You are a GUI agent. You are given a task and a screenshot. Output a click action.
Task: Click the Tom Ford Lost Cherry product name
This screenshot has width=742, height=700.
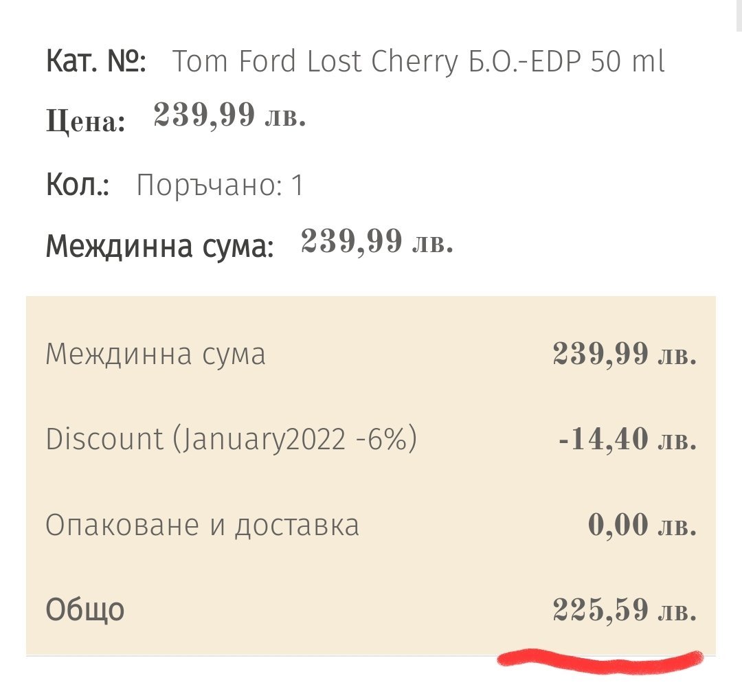[x=418, y=62]
